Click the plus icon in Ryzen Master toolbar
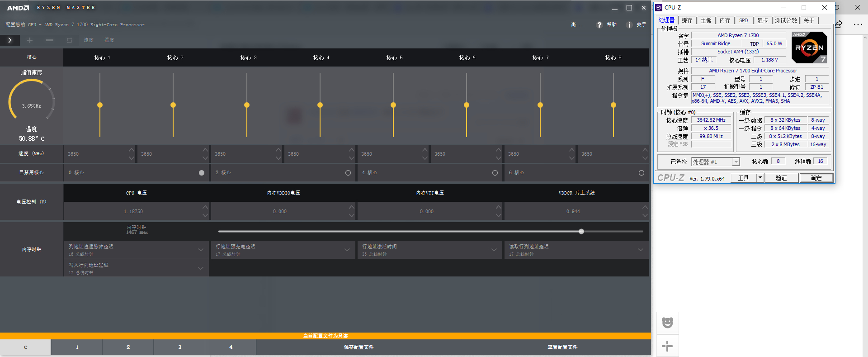The image size is (868, 357). tap(30, 40)
